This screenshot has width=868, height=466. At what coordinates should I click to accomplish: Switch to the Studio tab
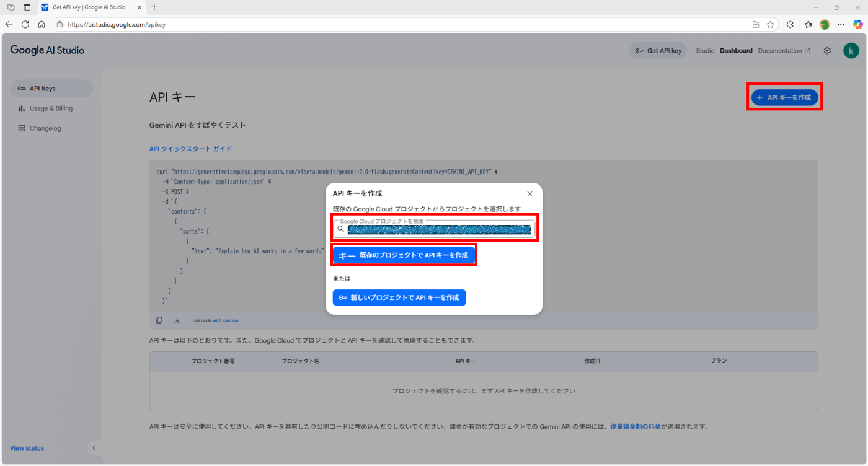click(x=705, y=51)
